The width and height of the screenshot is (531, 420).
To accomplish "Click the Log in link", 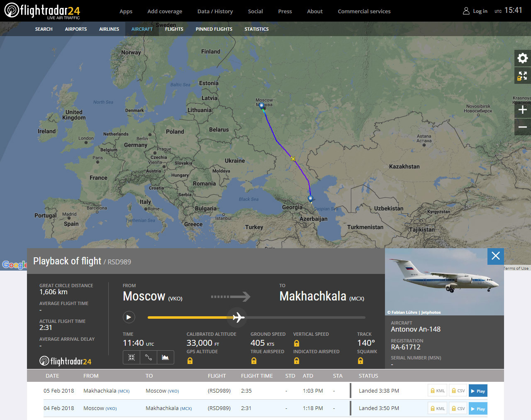I will point(480,11).
